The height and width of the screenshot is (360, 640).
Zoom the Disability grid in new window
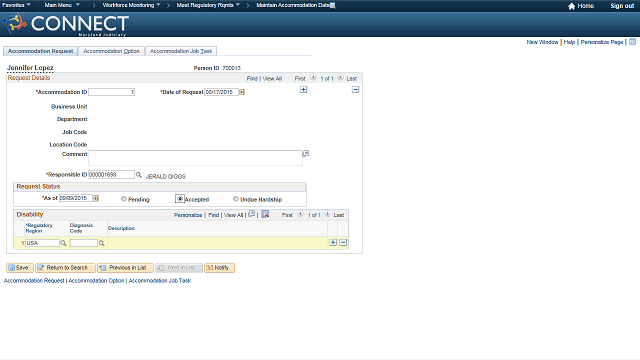[x=252, y=214]
